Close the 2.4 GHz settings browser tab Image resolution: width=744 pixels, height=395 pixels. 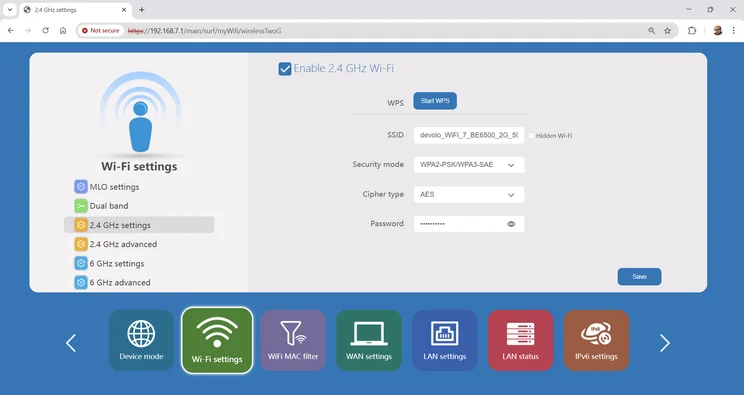[124, 9]
